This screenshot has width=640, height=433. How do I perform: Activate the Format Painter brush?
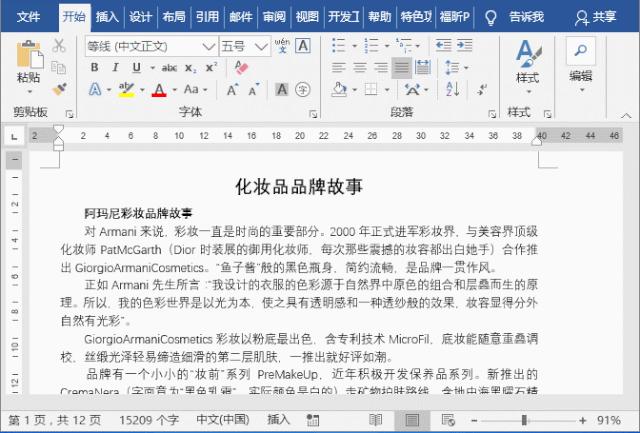point(59,89)
